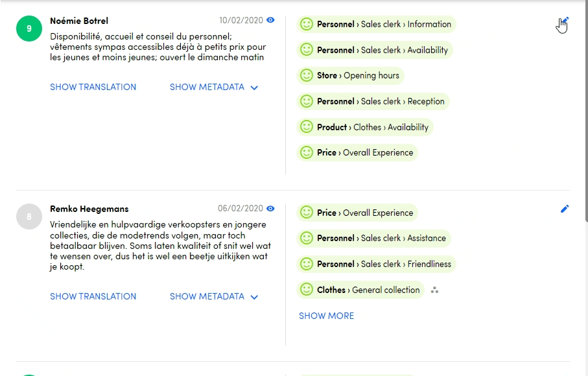Screen dimensions: 588x376
Task: Click the page's vertical scrollbar
Action: [585, 110]
